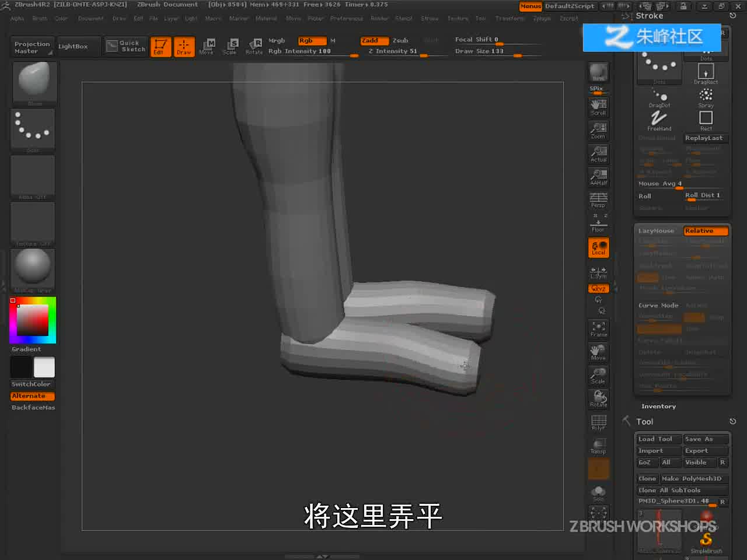The width and height of the screenshot is (747, 560).
Task: Select the Move transform icon in top shelf
Action: [x=206, y=46]
